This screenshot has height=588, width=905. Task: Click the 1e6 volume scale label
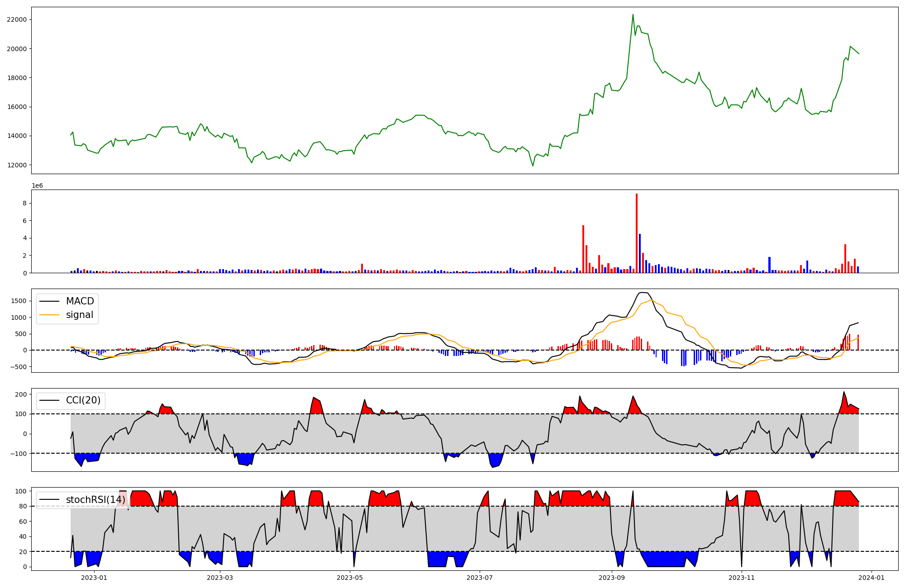37,185
